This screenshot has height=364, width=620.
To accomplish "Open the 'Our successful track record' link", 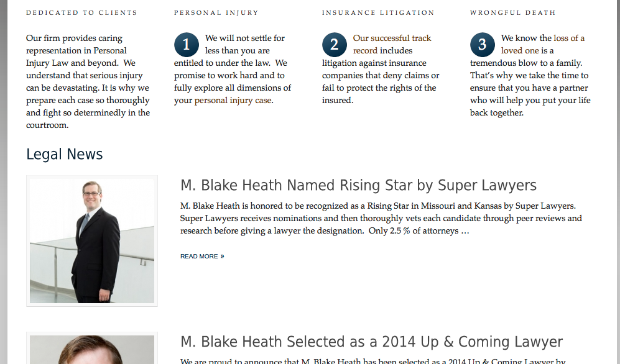I will pyautogui.click(x=392, y=44).
